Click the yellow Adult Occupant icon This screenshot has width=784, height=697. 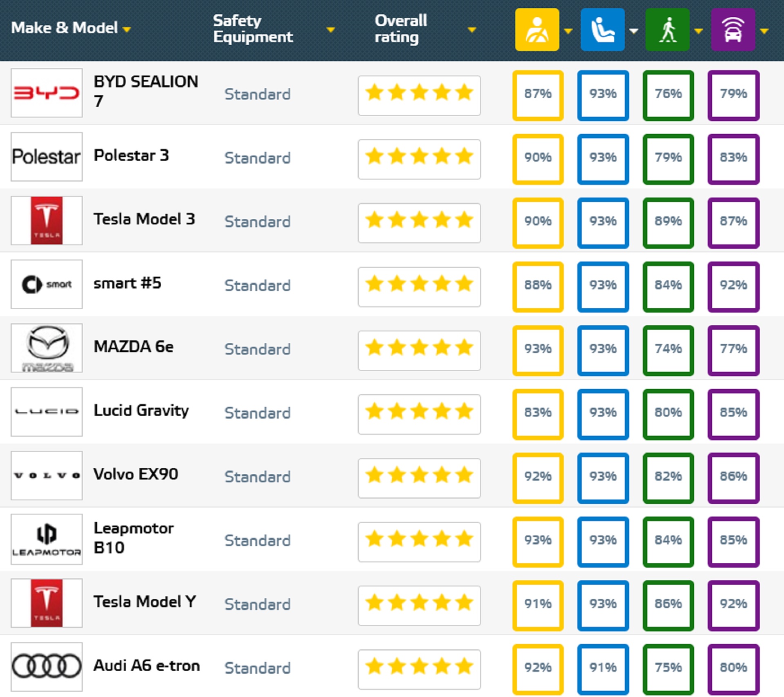pyautogui.click(x=537, y=30)
